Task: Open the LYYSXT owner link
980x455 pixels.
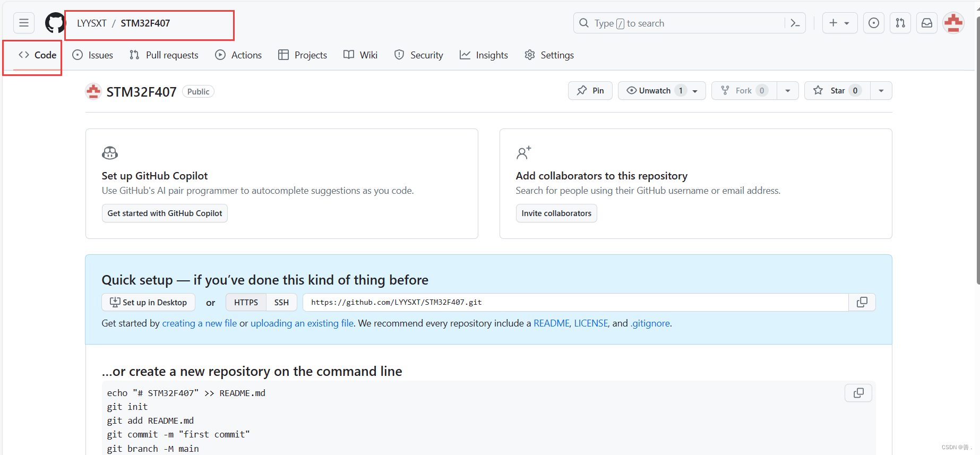Action: (92, 23)
